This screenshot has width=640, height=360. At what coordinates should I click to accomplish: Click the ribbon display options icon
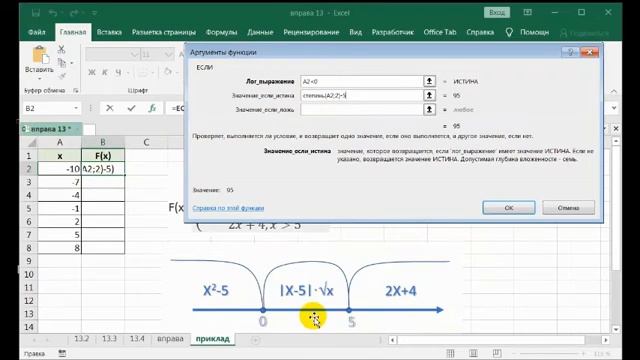pos(527,13)
